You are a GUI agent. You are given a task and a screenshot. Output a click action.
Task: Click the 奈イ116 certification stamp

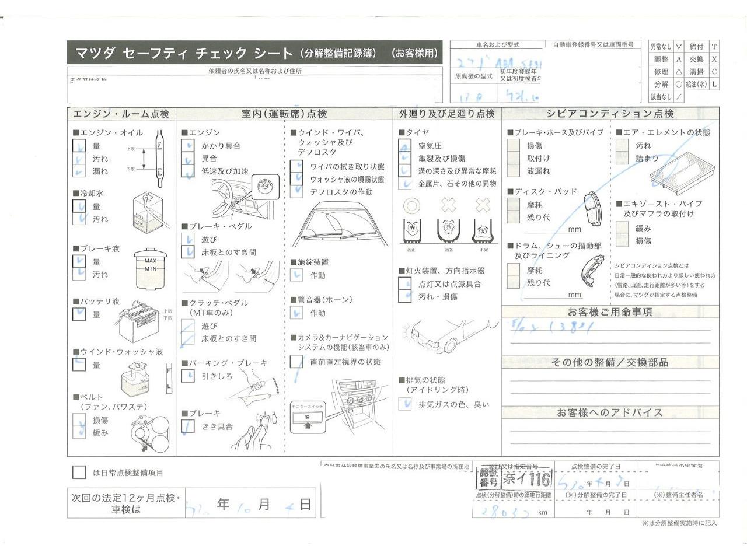[x=515, y=480]
